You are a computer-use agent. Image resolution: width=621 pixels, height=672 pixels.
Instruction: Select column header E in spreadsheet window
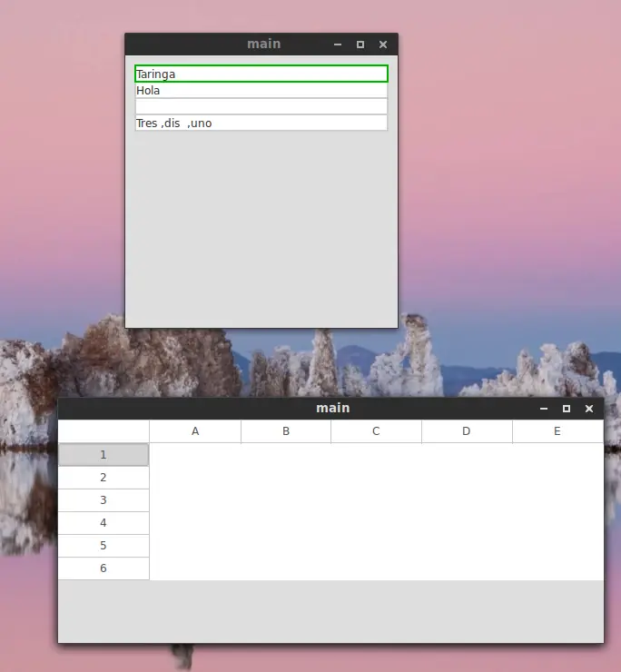point(557,431)
